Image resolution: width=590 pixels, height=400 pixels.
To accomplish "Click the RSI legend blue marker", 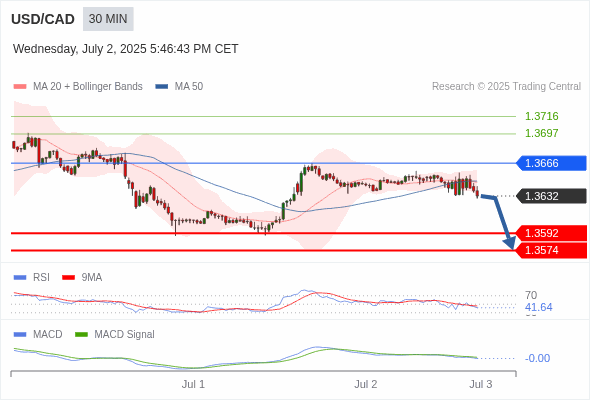I will [20, 278].
